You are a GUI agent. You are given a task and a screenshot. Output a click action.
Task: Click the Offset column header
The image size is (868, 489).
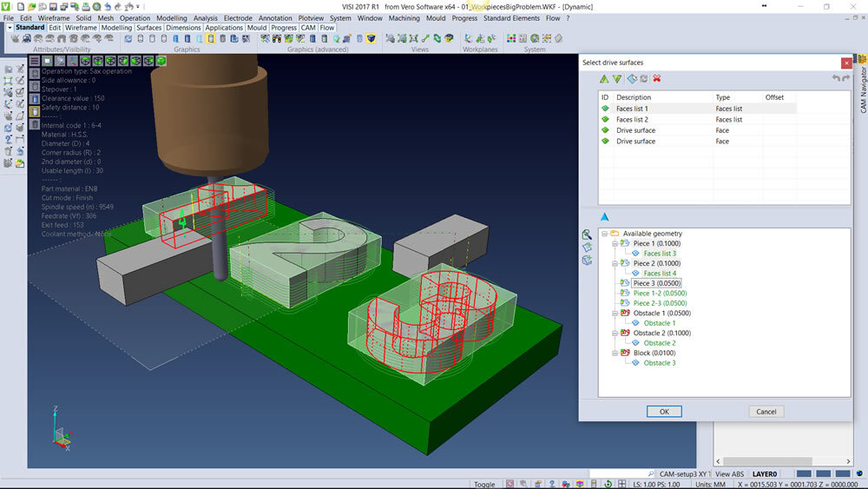tap(779, 97)
